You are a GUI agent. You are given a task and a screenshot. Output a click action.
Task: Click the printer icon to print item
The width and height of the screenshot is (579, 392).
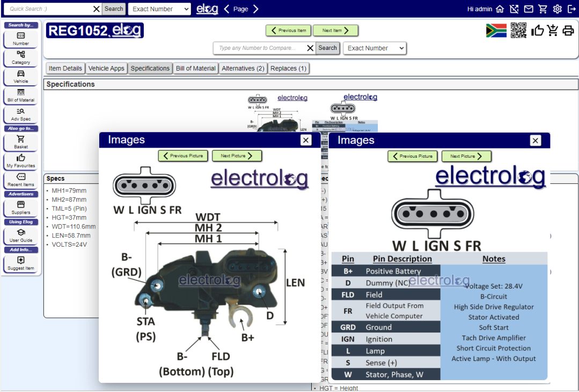(568, 31)
